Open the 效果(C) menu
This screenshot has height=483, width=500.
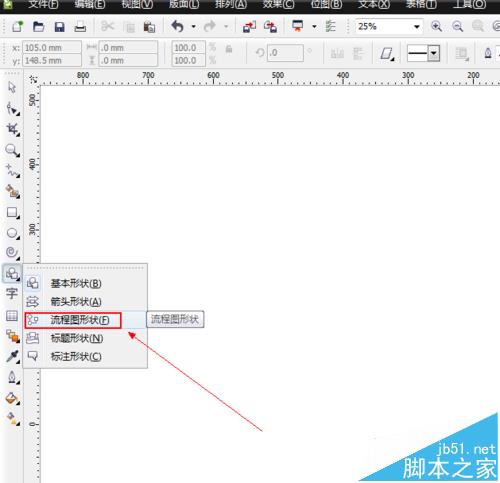(278, 4)
